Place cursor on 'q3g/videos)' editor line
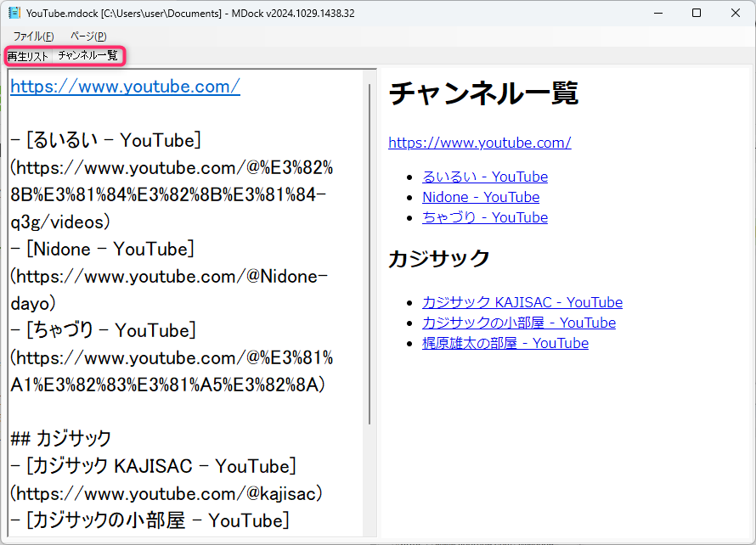756x545 pixels. pos(60,222)
